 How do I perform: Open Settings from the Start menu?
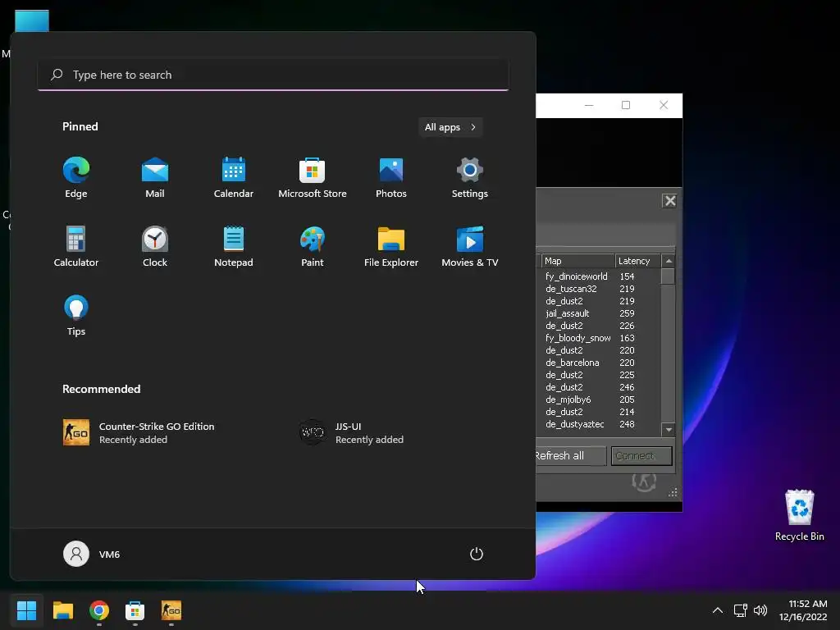(470, 178)
